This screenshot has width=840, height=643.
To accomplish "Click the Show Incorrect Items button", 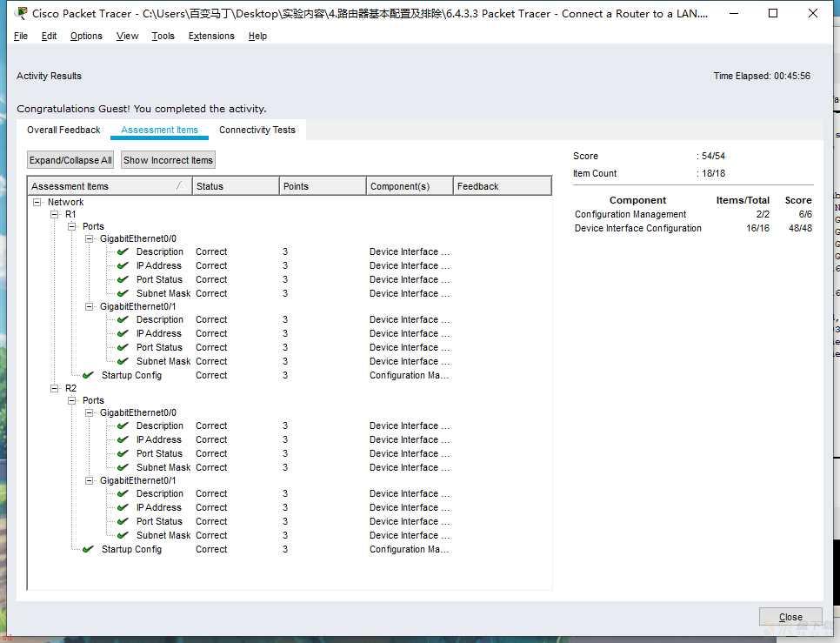I will point(168,160).
